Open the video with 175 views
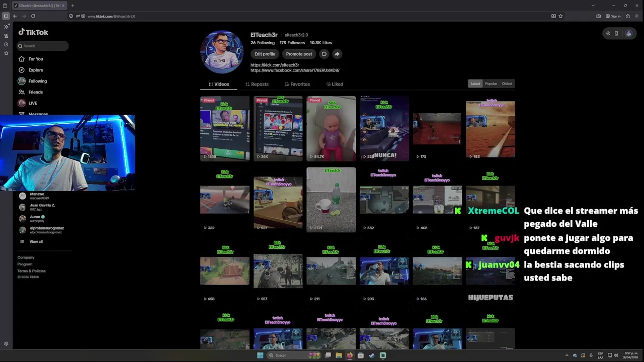 coord(437,128)
